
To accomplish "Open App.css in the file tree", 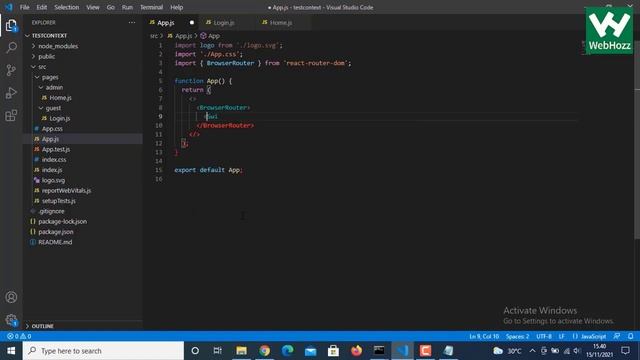I will coord(52,129).
